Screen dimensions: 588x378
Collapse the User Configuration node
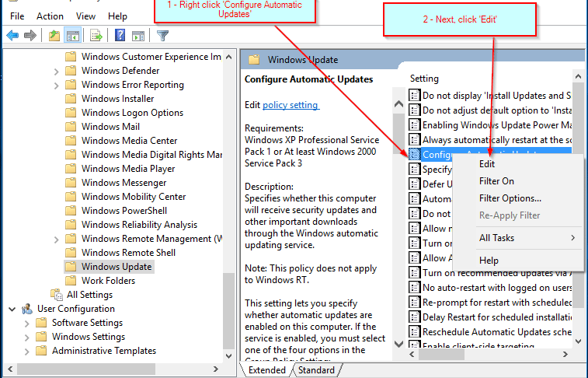pos(12,310)
